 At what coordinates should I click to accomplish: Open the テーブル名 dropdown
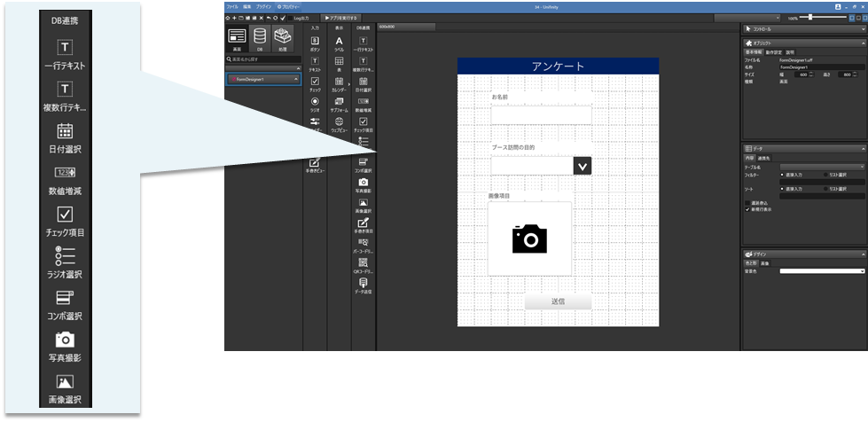[x=822, y=167]
